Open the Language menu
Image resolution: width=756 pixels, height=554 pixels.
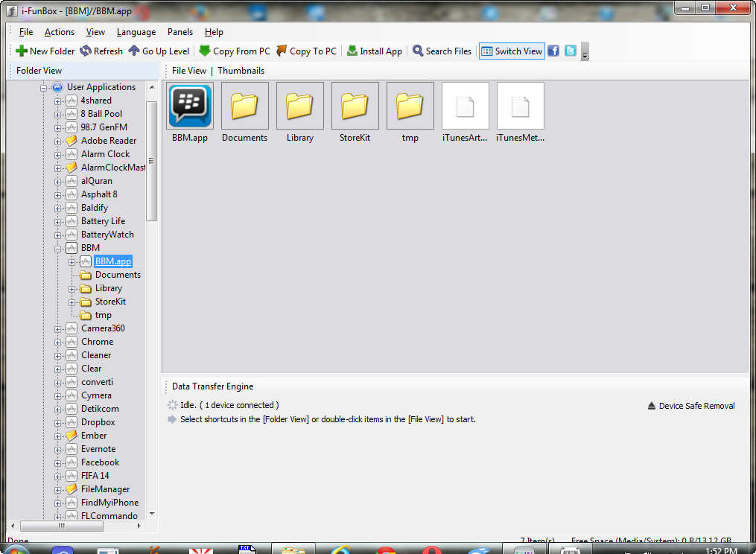click(136, 32)
